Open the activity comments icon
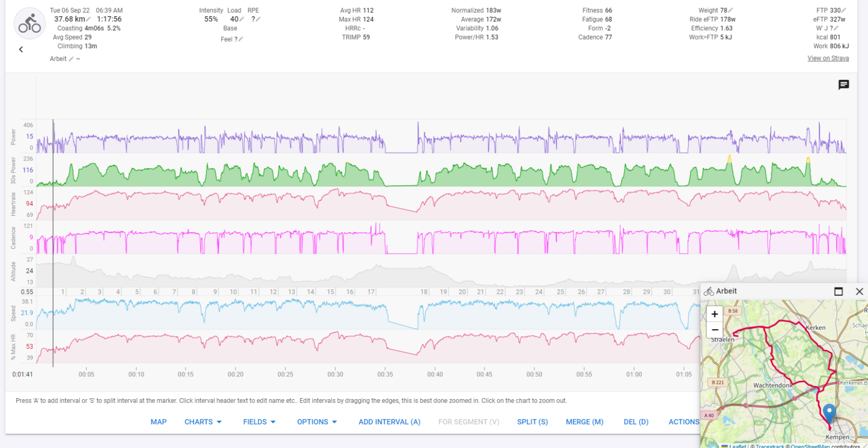 click(844, 85)
